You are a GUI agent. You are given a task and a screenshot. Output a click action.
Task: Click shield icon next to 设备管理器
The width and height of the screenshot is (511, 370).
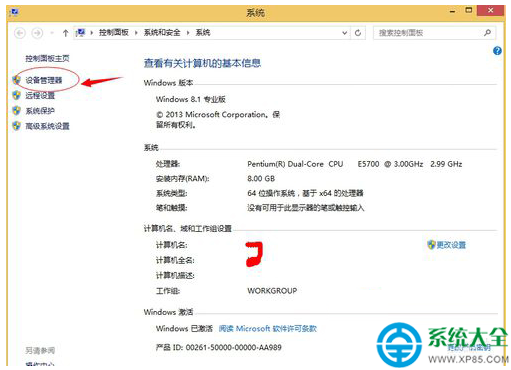tap(16, 80)
